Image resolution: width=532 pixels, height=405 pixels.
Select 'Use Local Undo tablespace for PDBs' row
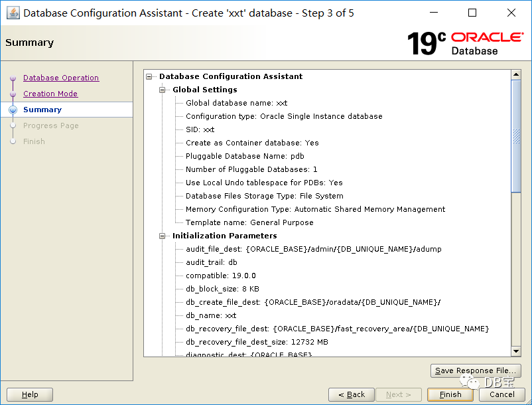tap(264, 183)
